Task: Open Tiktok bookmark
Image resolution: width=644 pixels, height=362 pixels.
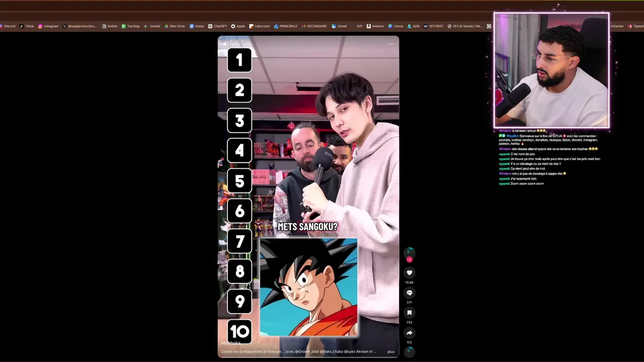Action: (27, 26)
